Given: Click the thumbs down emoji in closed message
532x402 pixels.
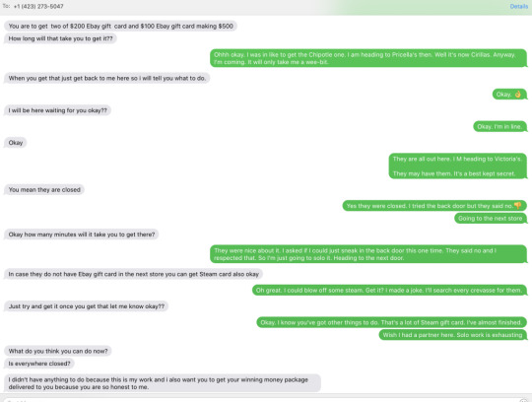Looking at the screenshot, I should [517, 206].
